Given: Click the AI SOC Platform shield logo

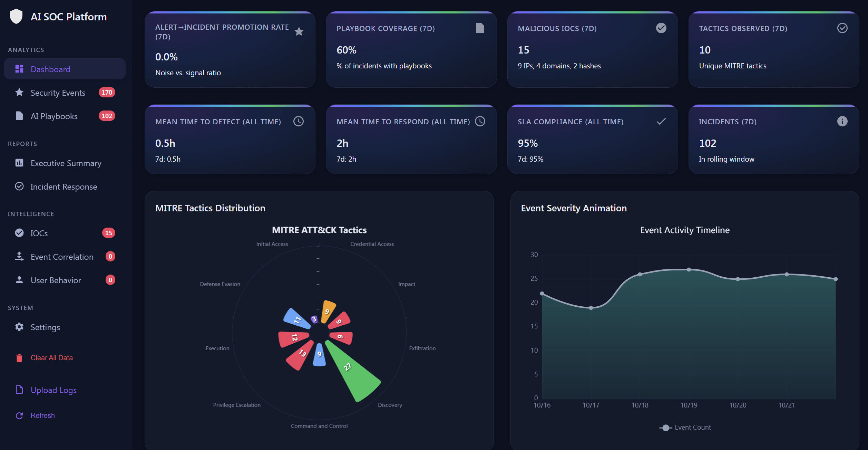Looking at the screenshot, I should click(x=16, y=16).
